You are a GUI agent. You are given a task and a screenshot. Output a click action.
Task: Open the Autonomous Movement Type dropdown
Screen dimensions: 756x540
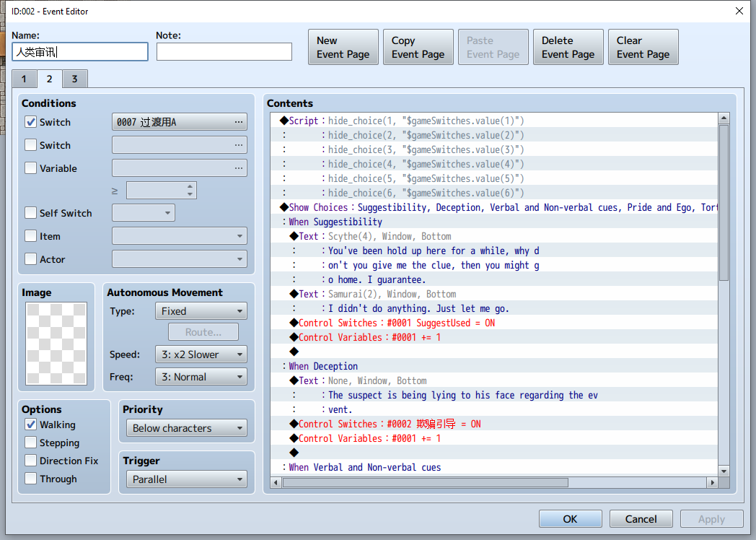(x=201, y=311)
